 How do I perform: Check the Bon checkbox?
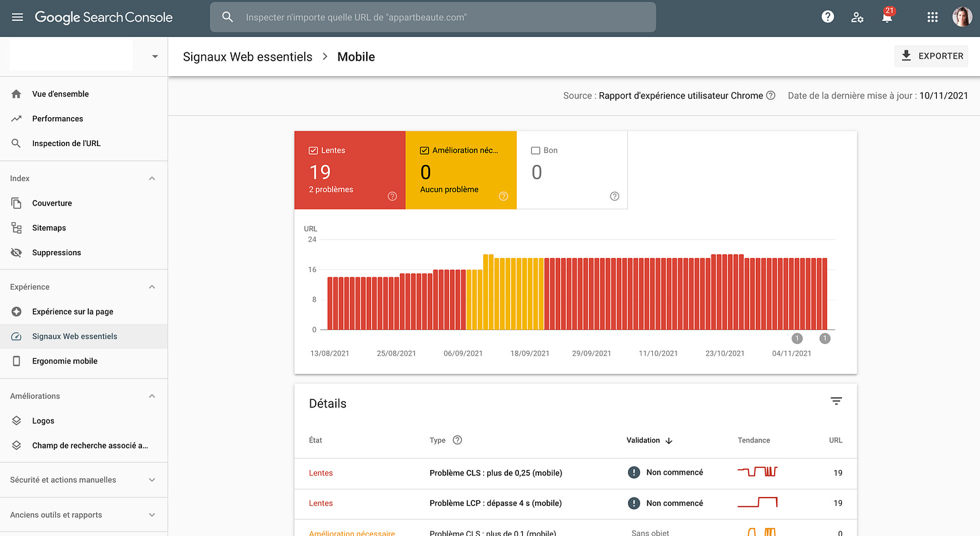(x=536, y=151)
